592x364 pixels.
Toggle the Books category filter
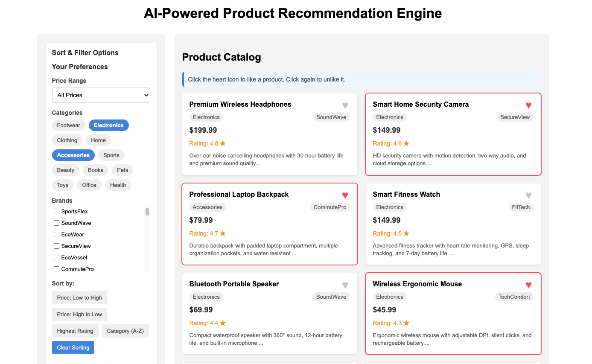96,170
